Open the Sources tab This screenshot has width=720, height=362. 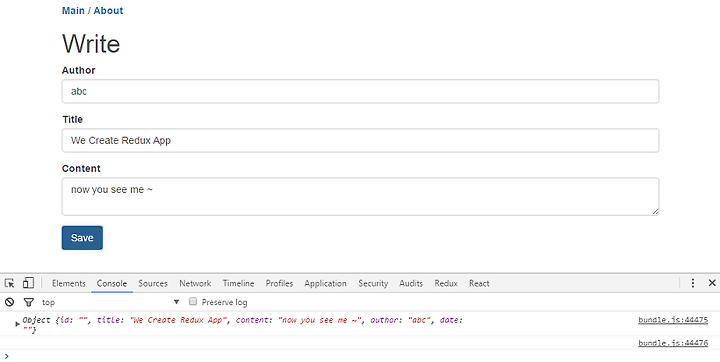[x=153, y=283]
